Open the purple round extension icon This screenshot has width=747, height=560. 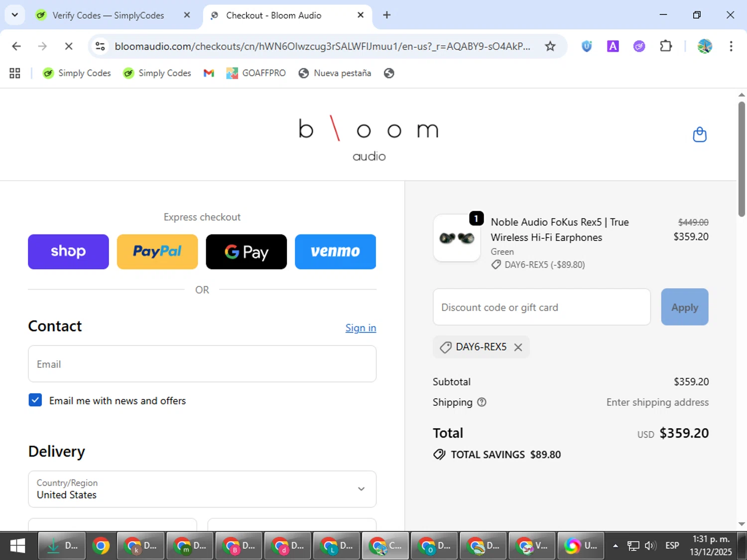click(639, 46)
